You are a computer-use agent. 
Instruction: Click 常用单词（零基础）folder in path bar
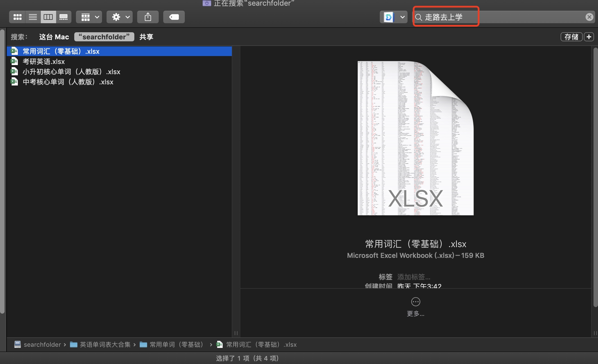(173, 344)
